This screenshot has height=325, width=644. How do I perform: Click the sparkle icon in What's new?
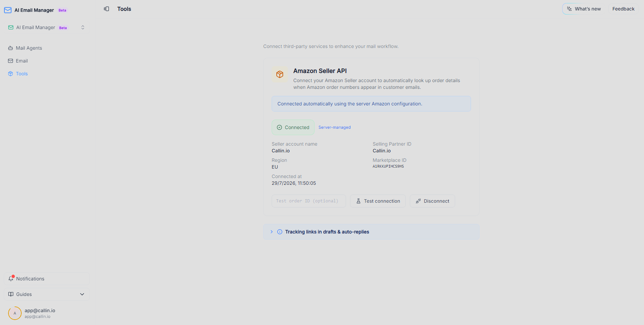569,9
